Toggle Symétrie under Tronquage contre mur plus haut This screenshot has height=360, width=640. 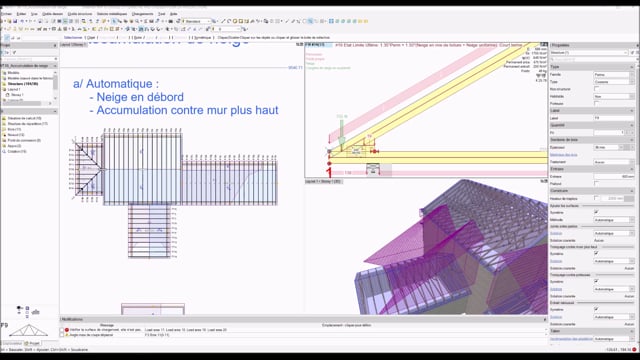(x=596, y=254)
